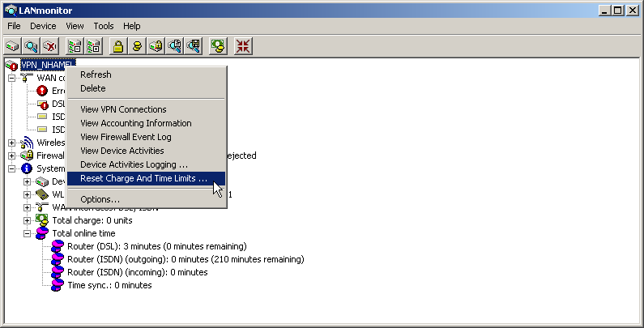Click the red inward arrows toolbar icon

[242, 46]
